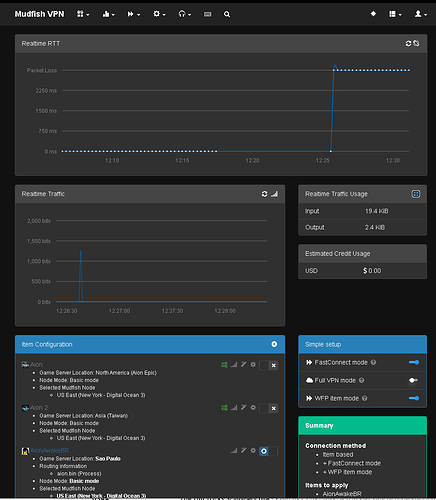This screenshot has width=436, height=500.
Task: Click the Aion game icon thumbnail
Action: tap(25, 365)
